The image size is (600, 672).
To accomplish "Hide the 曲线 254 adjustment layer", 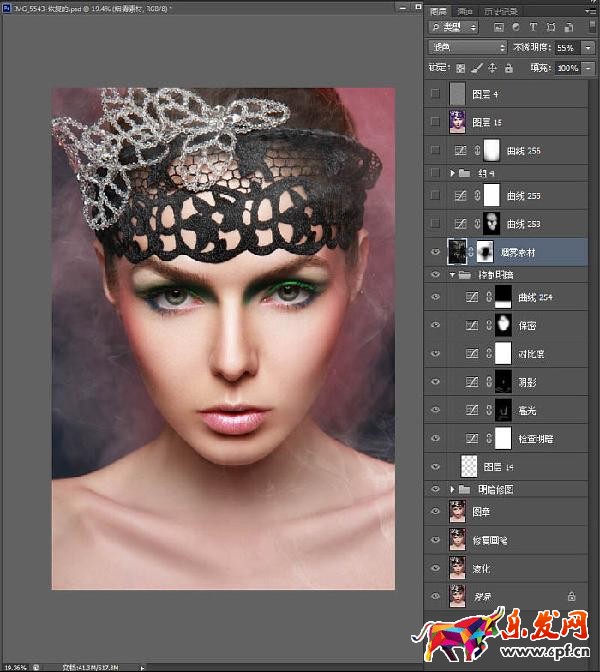I will point(434,297).
